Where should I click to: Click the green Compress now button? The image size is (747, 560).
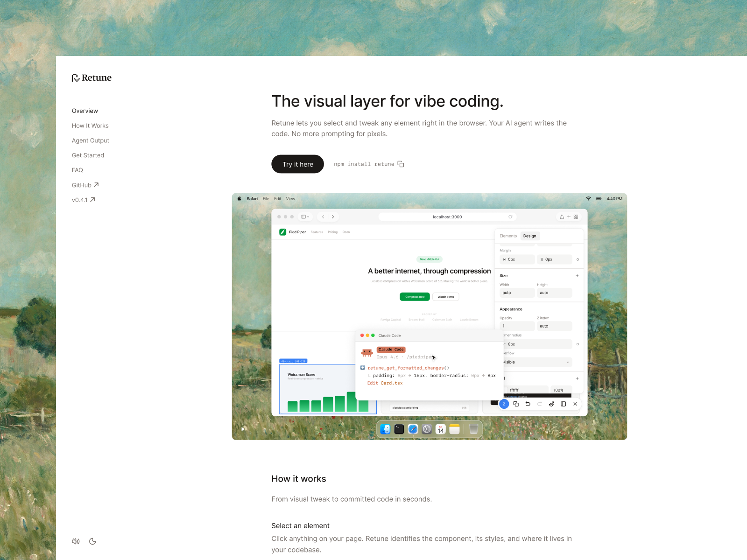click(x=415, y=297)
